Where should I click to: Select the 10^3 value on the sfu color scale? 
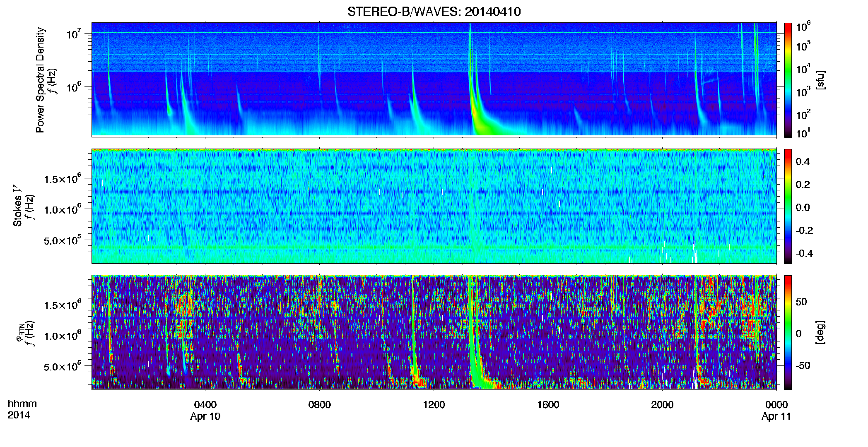(x=803, y=91)
